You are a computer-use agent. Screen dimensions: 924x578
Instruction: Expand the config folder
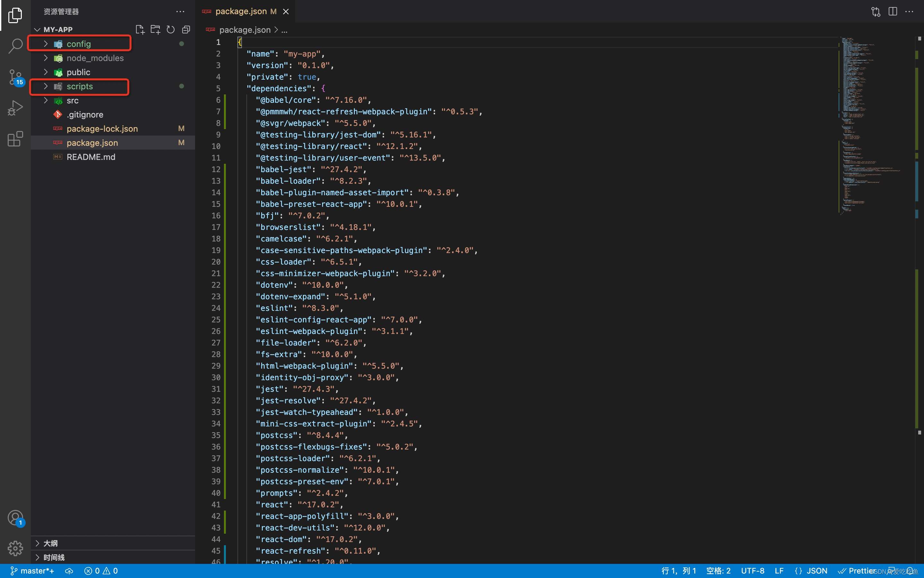point(113,44)
